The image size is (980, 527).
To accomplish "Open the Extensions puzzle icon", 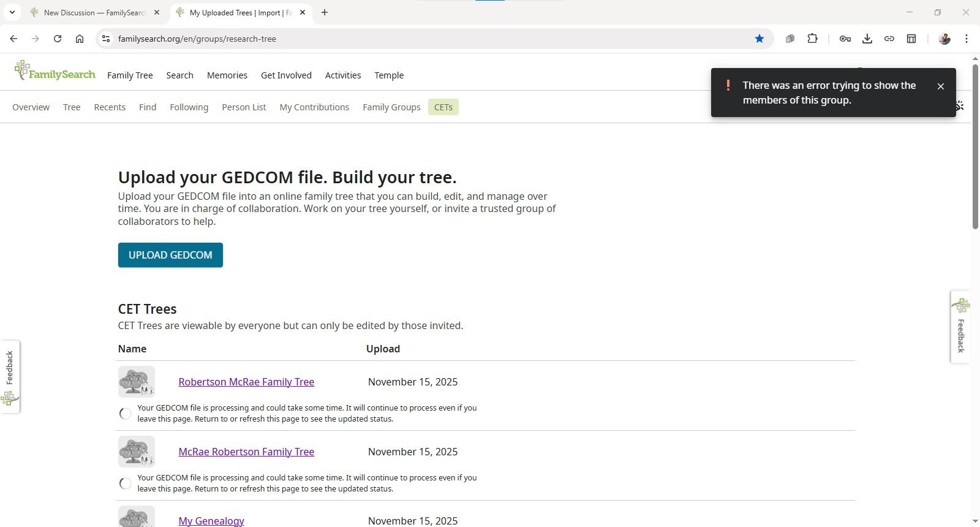I will (812, 39).
